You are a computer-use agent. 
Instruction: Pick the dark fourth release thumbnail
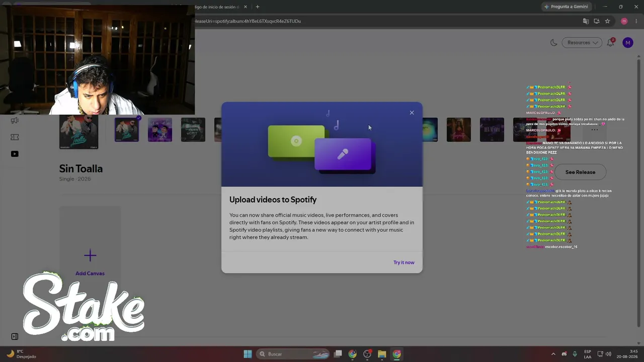pos(193,130)
